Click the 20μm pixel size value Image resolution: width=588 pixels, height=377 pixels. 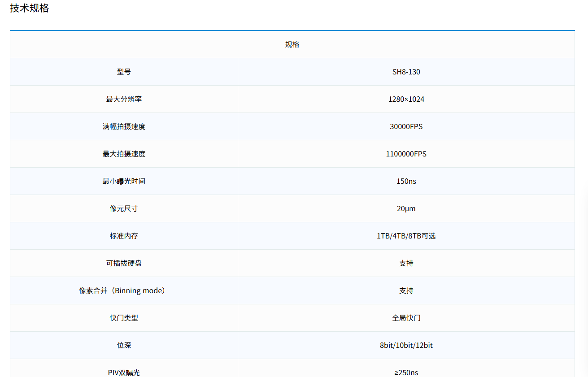[406, 208]
